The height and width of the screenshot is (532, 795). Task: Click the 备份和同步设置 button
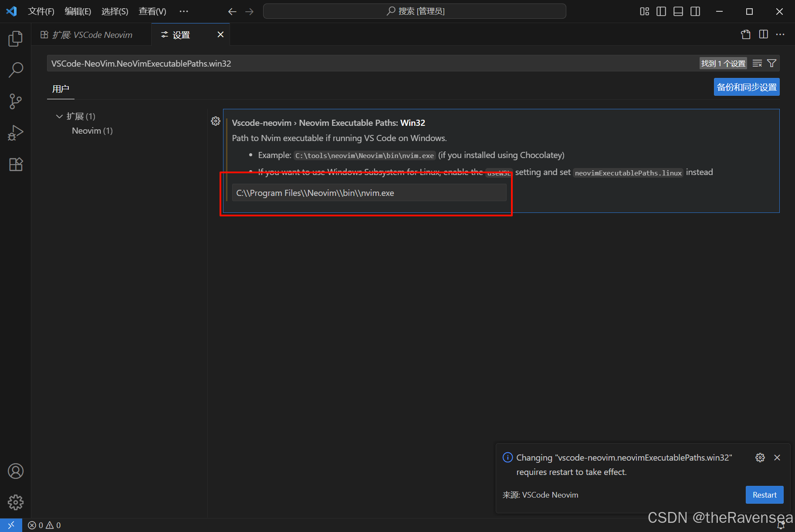(x=747, y=87)
